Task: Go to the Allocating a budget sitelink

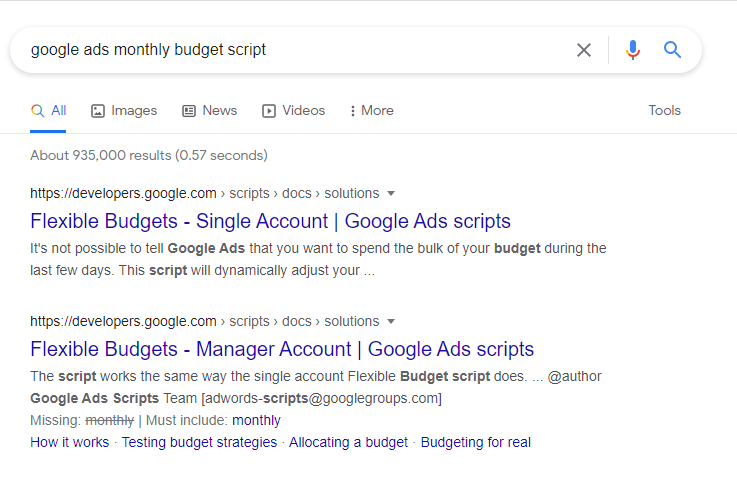Action: [x=348, y=442]
